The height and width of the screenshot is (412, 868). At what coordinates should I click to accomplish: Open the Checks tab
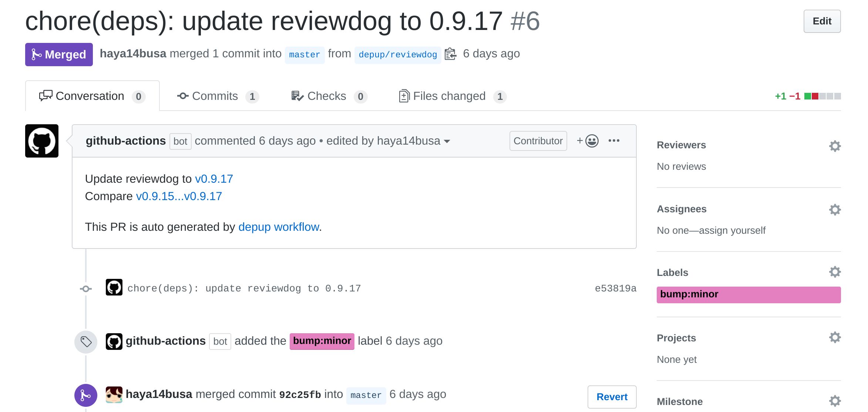pos(326,96)
